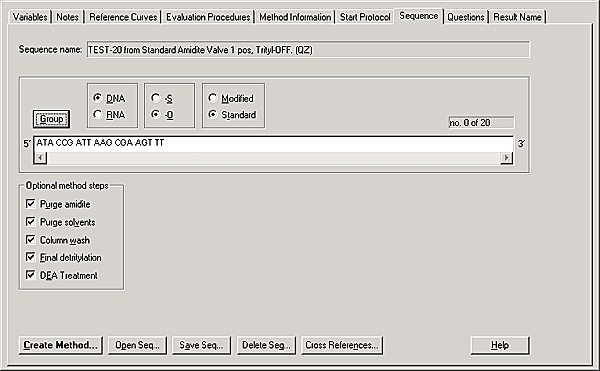Click the sequence scrollbar left arrow
Viewport: 600px width, 371px height.
pyautogui.click(x=41, y=158)
